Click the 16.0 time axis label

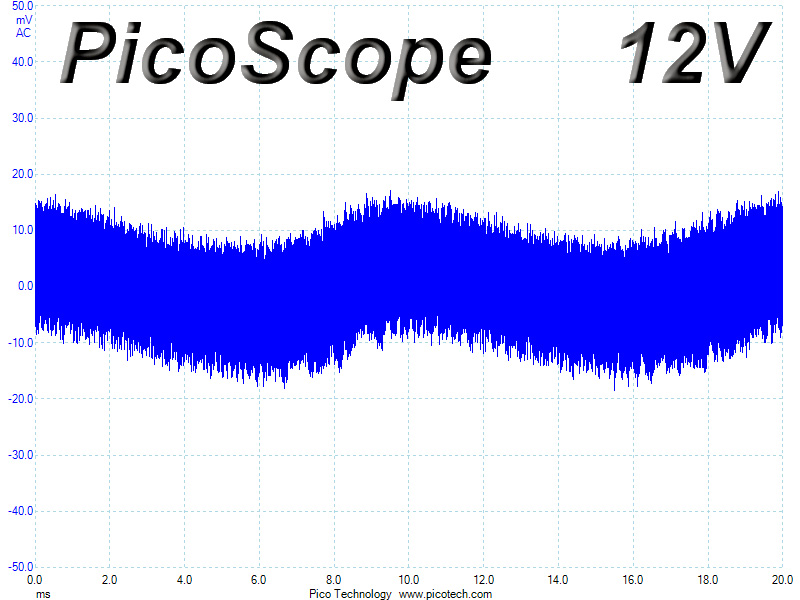tap(633, 580)
